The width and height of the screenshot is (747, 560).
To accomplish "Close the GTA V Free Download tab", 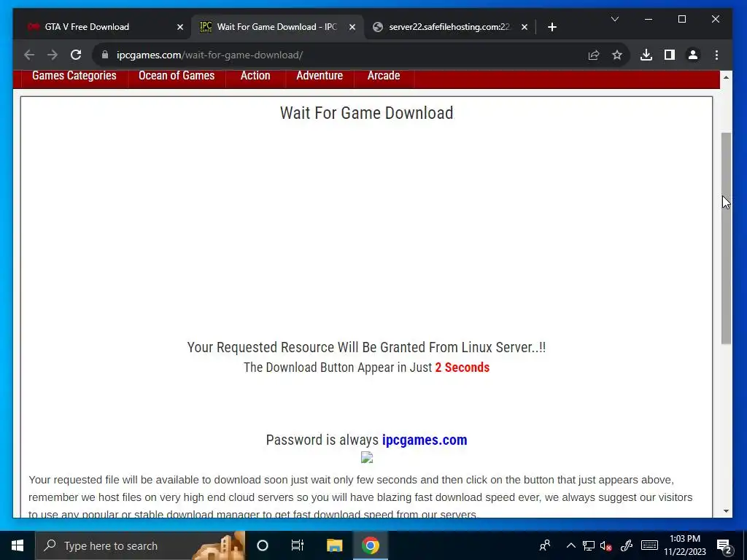I will (180, 27).
